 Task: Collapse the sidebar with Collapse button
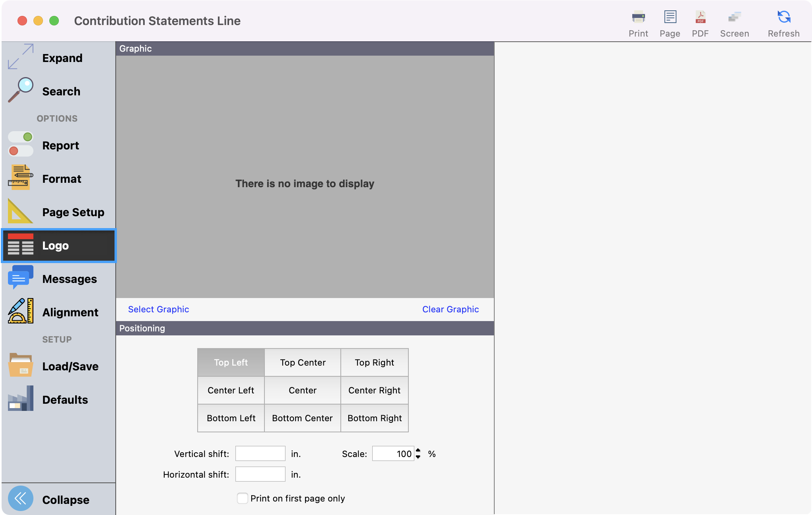[21, 499]
